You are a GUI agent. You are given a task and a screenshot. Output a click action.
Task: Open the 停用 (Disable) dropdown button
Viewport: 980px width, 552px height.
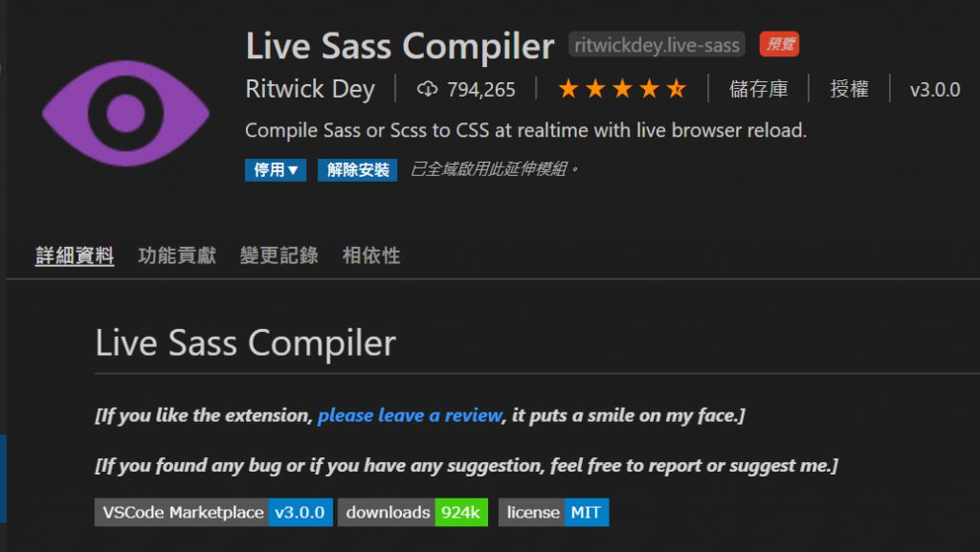coord(276,170)
